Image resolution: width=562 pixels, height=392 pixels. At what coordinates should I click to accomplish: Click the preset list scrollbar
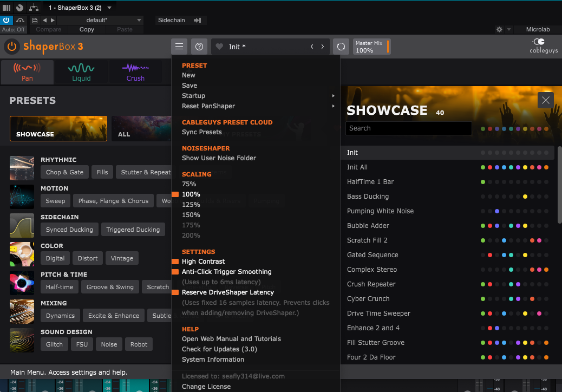[559, 185]
